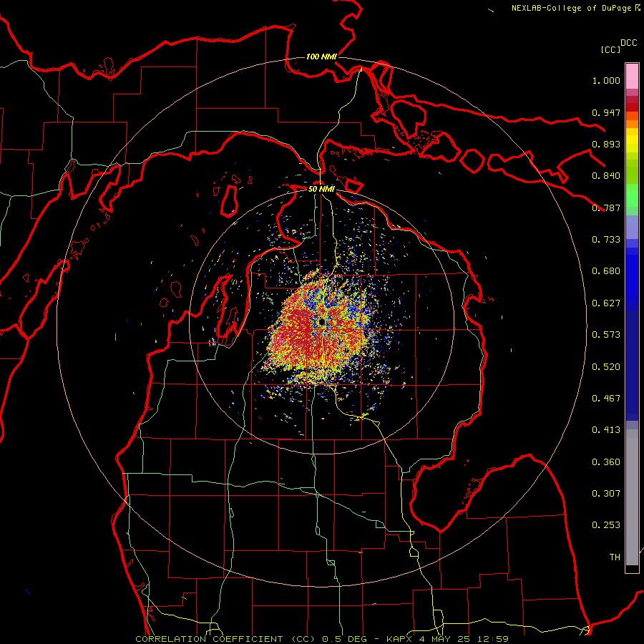Click the 0.680 color scale value

coord(606,271)
